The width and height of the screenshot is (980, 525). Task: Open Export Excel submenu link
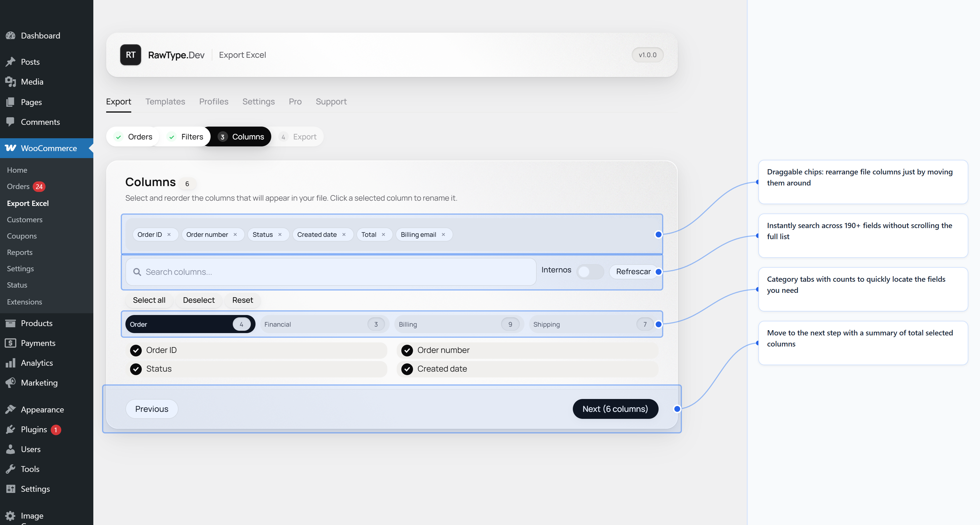(x=28, y=203)
